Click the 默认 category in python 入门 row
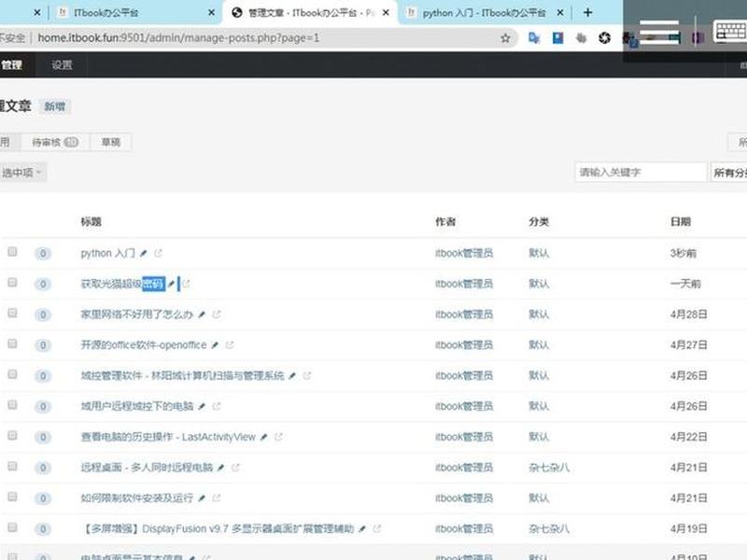This screenshot has width=747, height=560. [539, 253]
